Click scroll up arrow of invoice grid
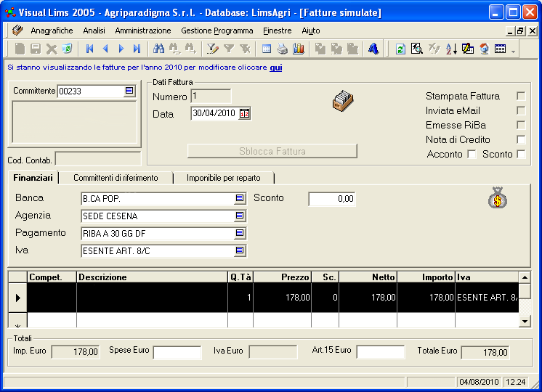This screenshot has width=542, height=392. [x=525, y=277]
